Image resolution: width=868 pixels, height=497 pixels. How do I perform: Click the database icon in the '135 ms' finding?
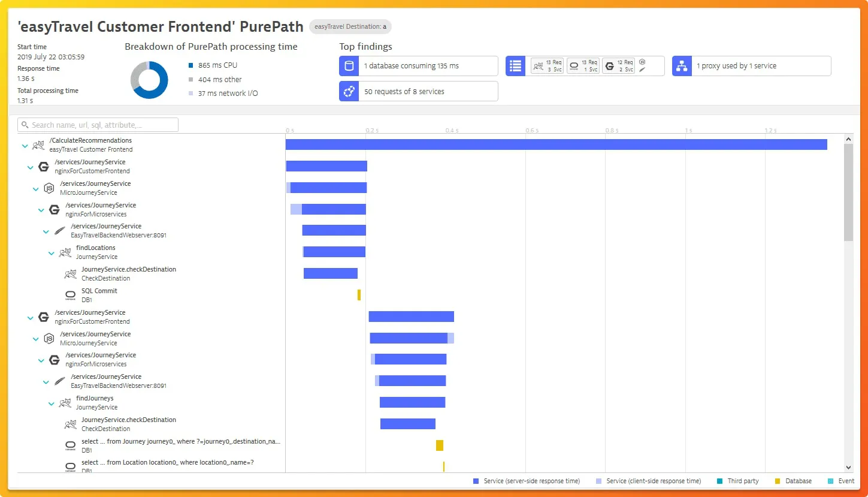point(349,66)
